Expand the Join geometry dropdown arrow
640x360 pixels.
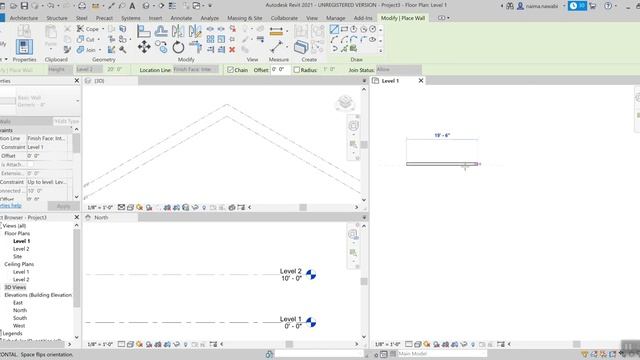(x=100, y=50)
